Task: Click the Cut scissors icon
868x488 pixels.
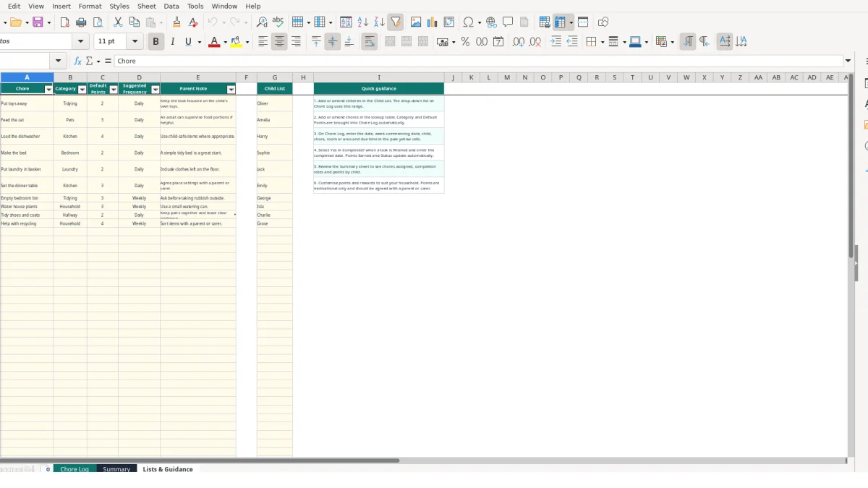Action: click(x=118, y=22)
